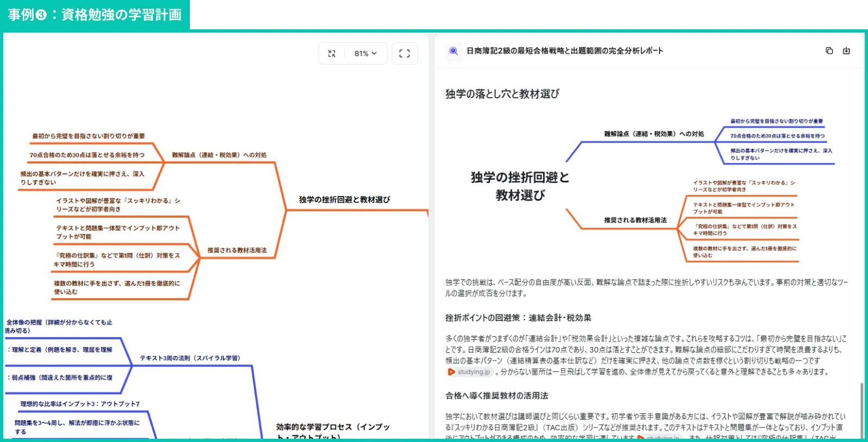Click the 難解論点（連結・税効果）への対処 node on left
The height and width of the screenshot is (442, 868).
pos(219,155)
